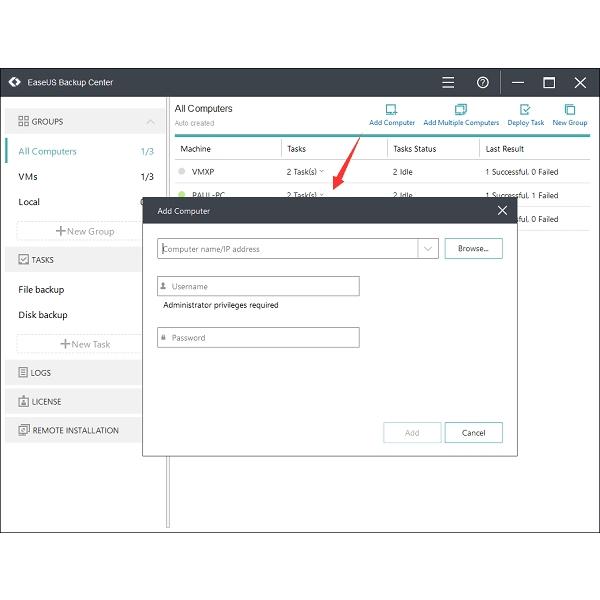This screenshot has width=600, height=600.
Task: Select the VMs group
Action: [x=29, y=177]
